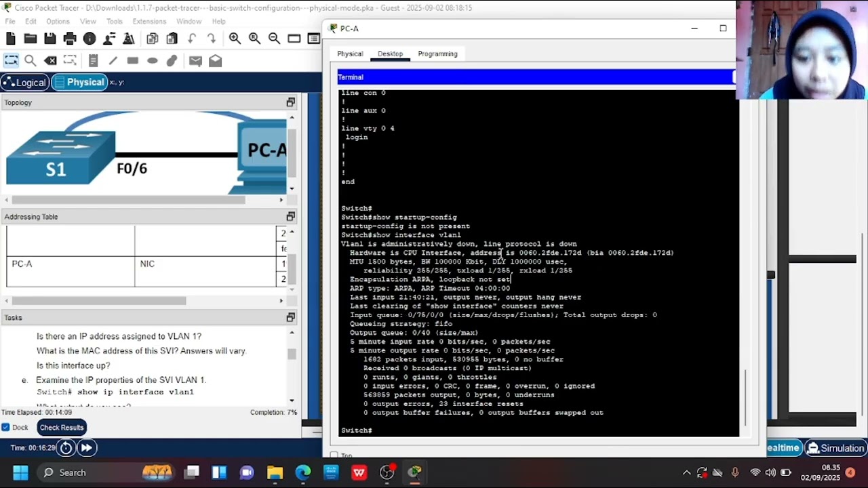
Task: Click Tasks panel scroll-up arrow
Action: tap(292, 331)
